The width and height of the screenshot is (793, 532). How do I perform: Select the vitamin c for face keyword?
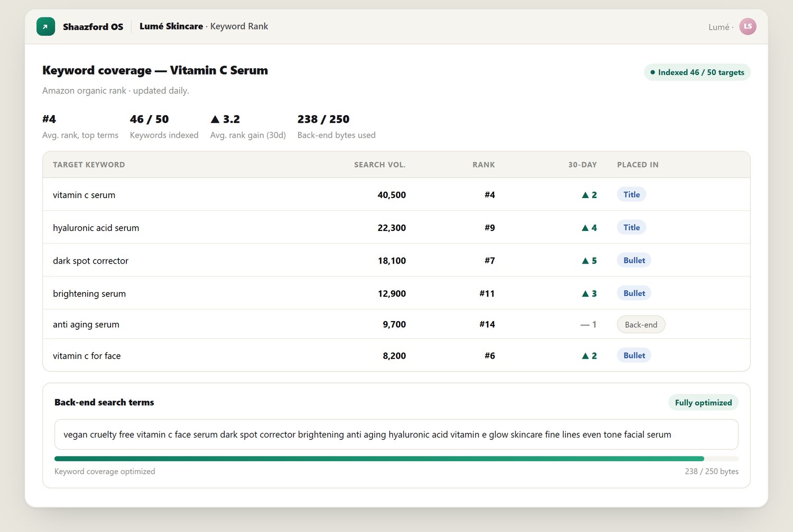click(x=87, y=356)
